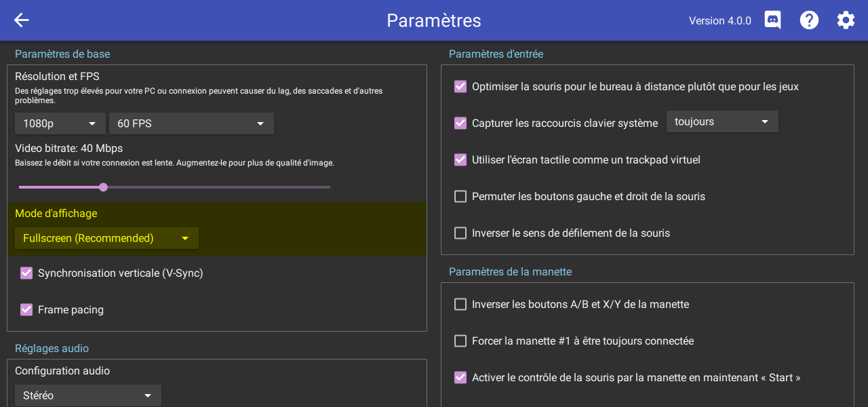
Task: Go back using the arrow icon
Action: click(x=22, y=20)
